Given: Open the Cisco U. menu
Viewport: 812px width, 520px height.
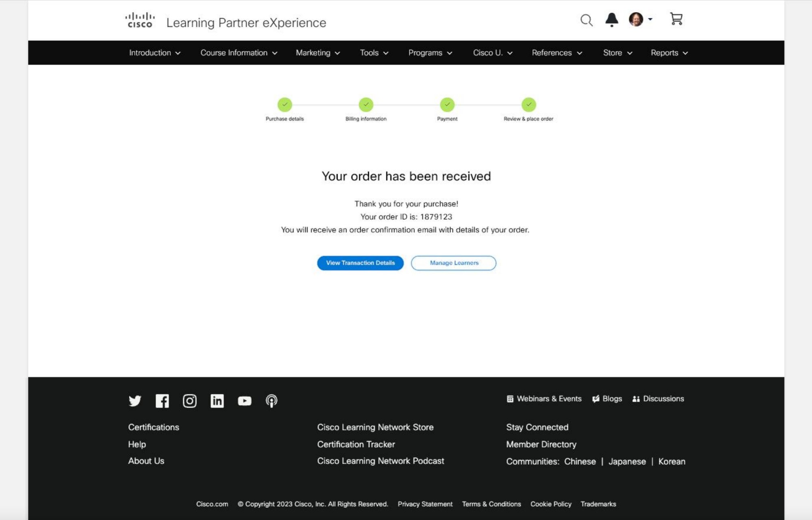Looking at the screenshot, I should click(492, 53).
